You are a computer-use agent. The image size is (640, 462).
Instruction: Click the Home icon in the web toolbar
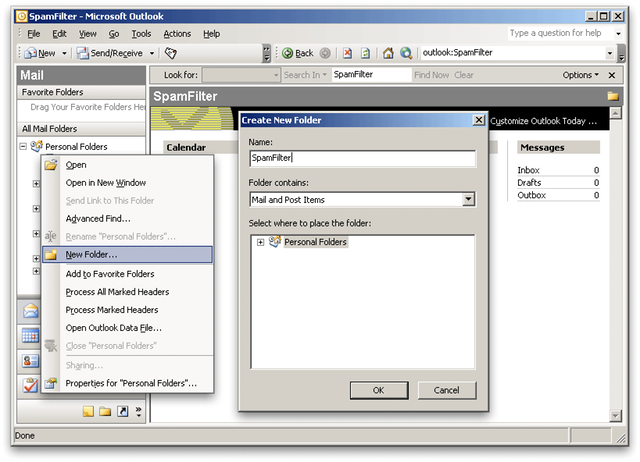coord(388,53)
